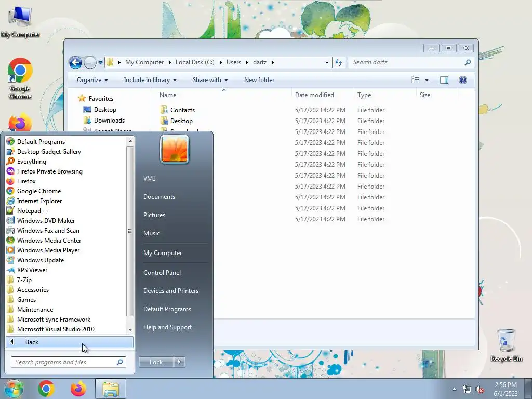This screenshot has height=399, width=532.
Task: Click the Explorer help icon
Action: (x=462, y=79)
